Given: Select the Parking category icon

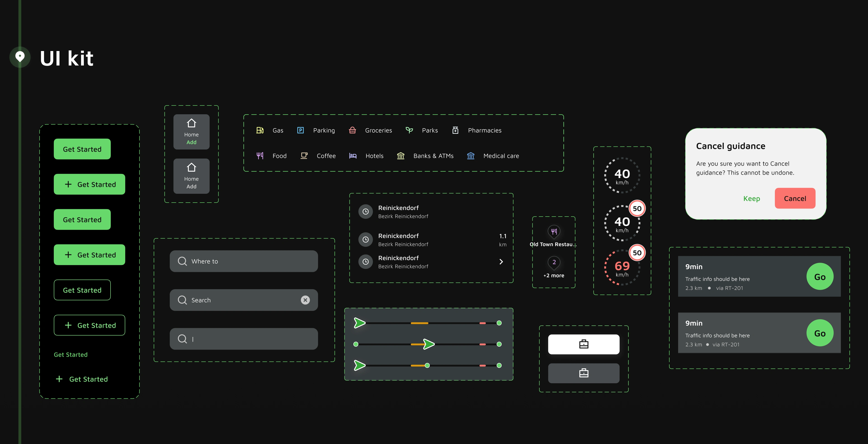Looking at the screenshot, I should click(x=300, y=130).
